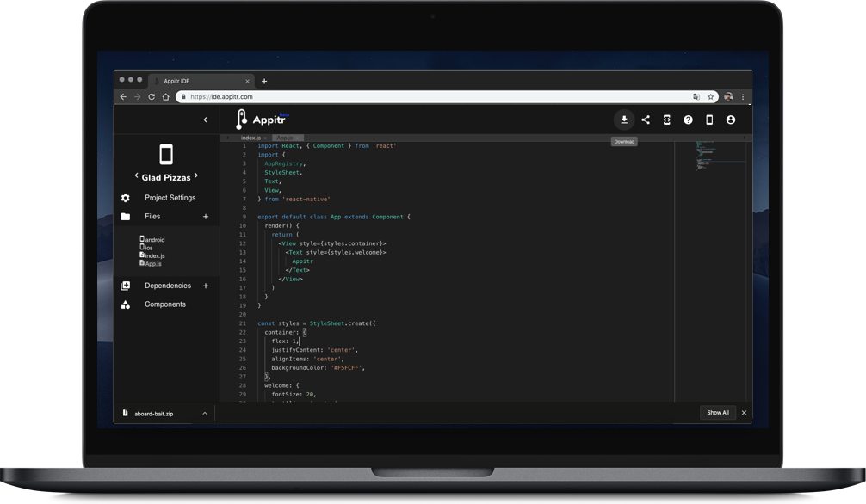Screen dimensions: 866x504
Task: Open the Dependencies section
Action: (168, 286)
